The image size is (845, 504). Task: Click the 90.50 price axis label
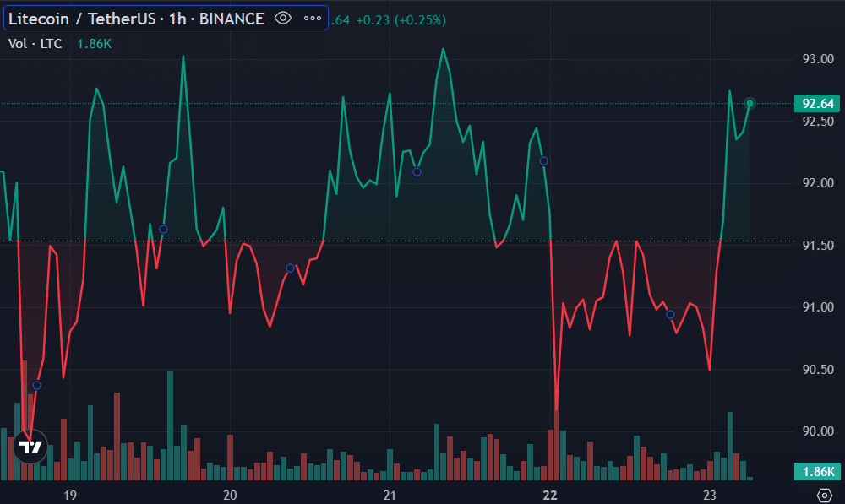coord(818,370)
